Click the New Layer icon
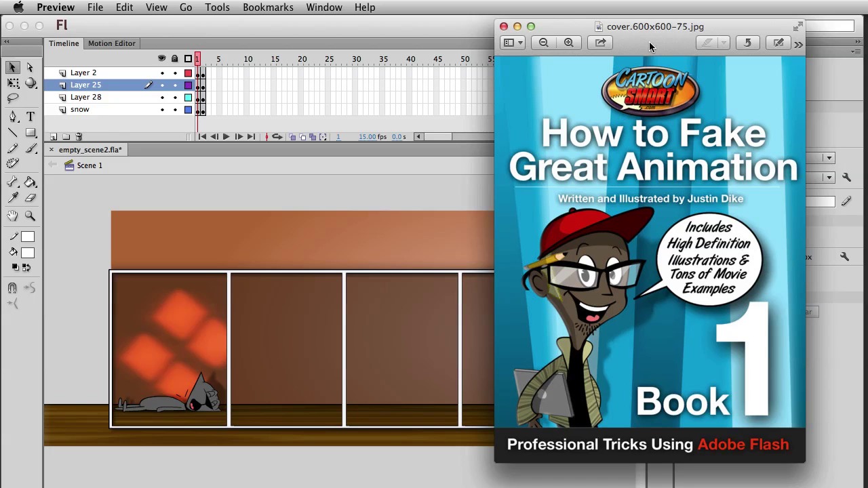868x488 pixels. click(x=54, y=137)
